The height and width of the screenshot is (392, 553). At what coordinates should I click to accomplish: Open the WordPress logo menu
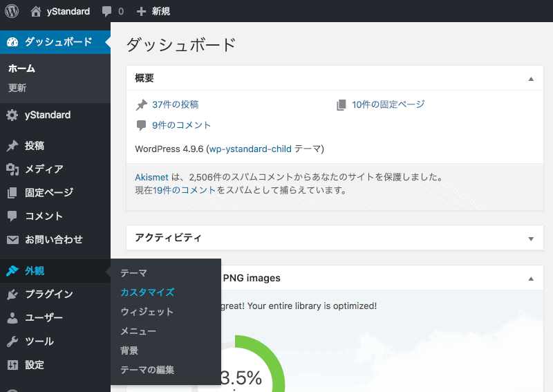tap(12, 11)
